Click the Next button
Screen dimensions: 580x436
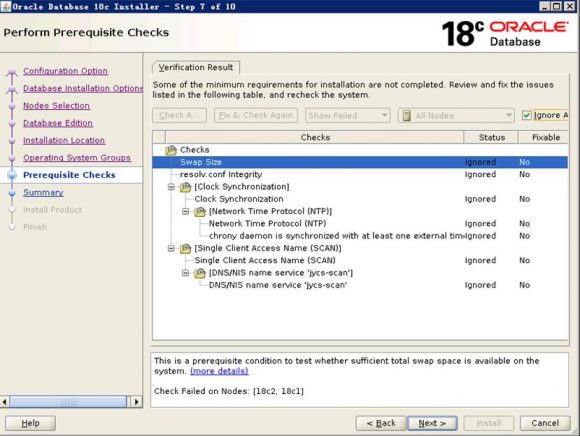tap(432, 423)
